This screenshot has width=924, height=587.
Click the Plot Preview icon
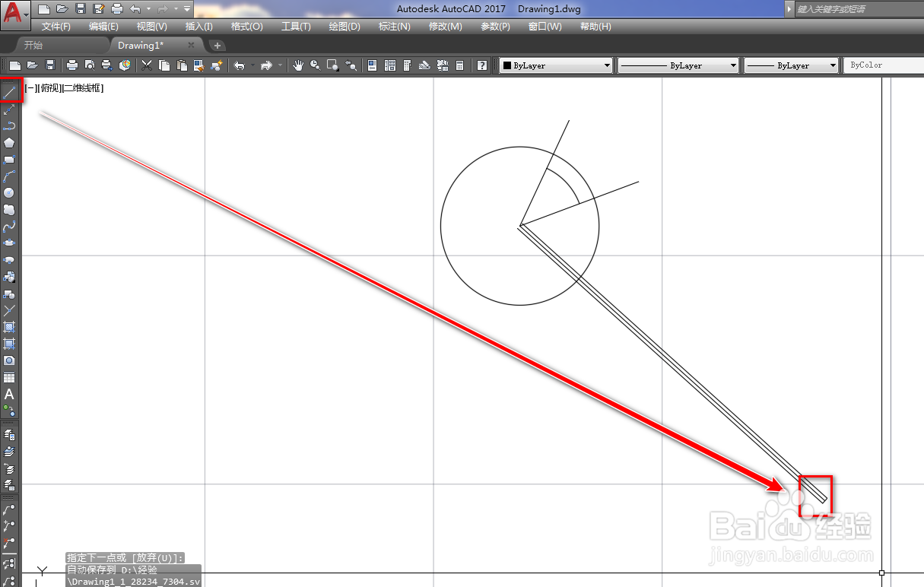90,65
